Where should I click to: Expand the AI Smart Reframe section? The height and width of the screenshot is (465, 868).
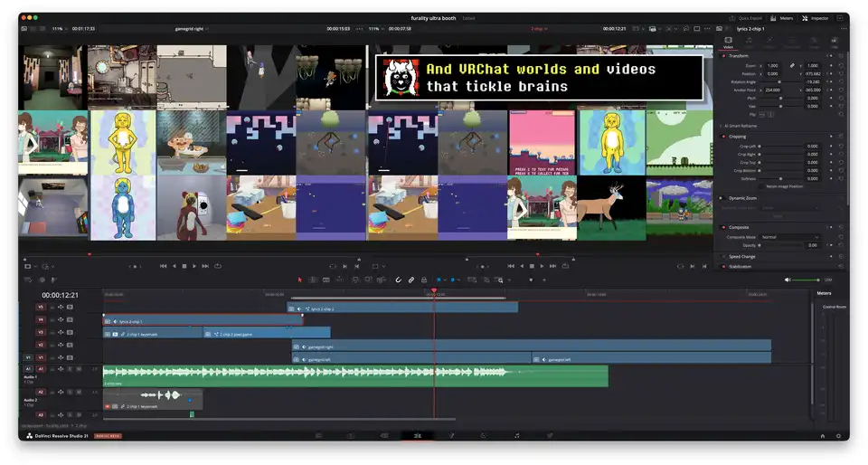[741, 127]
